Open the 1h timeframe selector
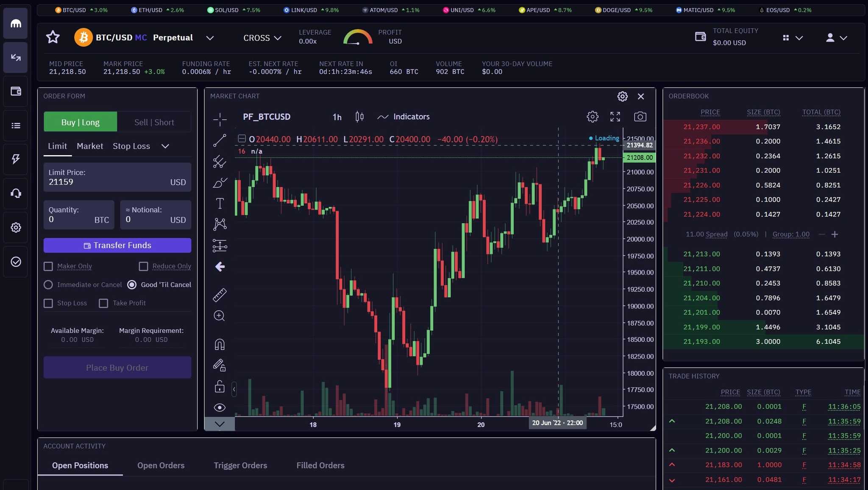The image size is (868, 490). coord(336,117)
